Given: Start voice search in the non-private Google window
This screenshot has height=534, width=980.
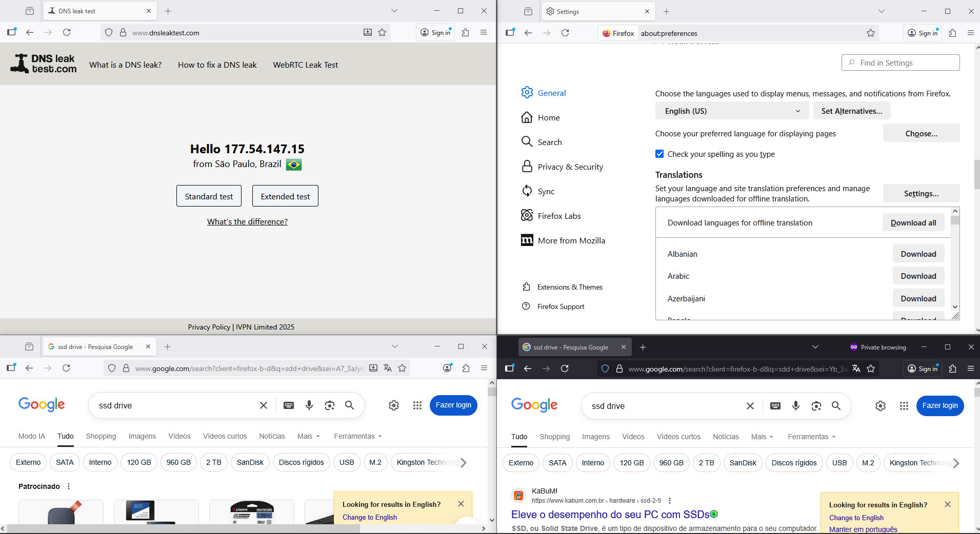Looking at the screenshot, I should click(309, 405).
